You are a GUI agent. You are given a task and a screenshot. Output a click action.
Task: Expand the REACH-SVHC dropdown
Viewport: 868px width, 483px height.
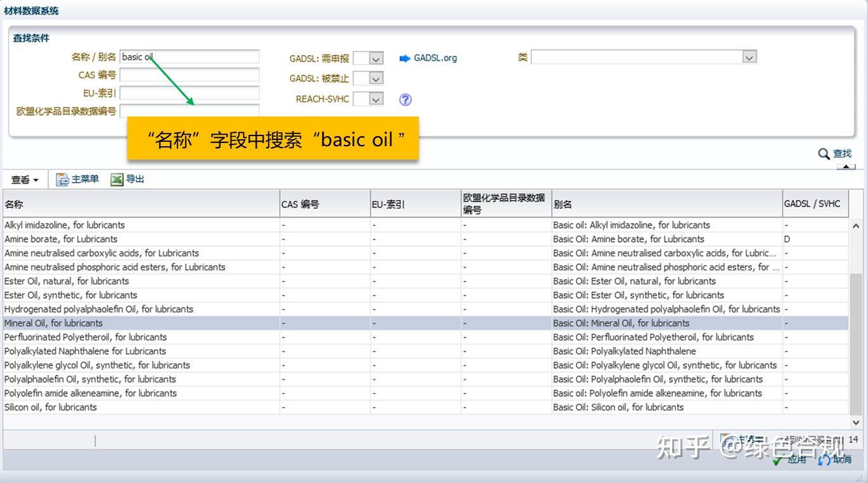pos(376,99)
